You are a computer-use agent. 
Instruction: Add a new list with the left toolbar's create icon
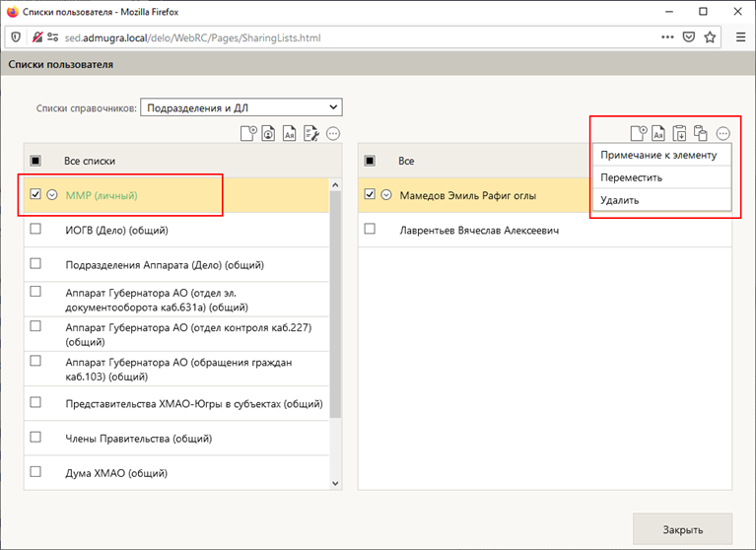248,133
